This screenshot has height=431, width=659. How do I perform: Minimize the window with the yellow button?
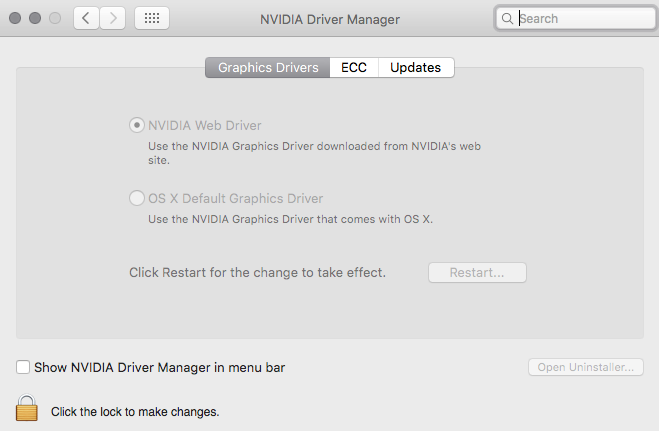tap(35, 18)
